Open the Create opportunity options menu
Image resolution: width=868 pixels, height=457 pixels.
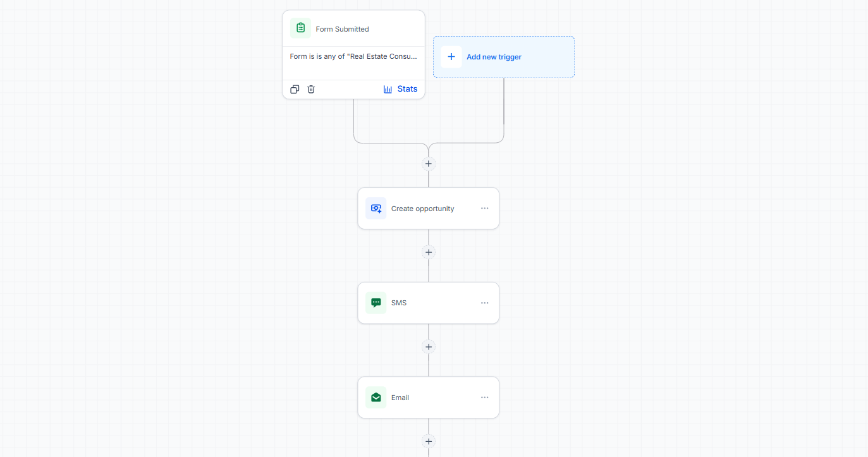[x=484, y=209]
